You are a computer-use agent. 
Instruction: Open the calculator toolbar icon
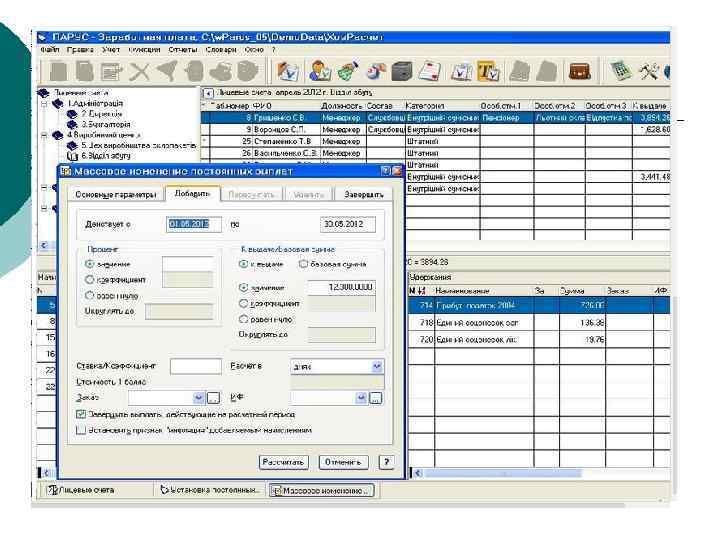click(620, 71)
